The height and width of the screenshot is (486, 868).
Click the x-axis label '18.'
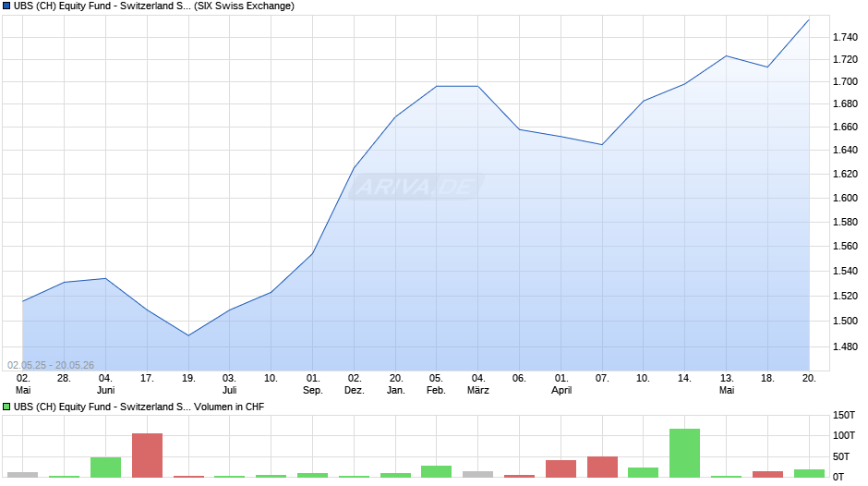click(x=767, y=378)
